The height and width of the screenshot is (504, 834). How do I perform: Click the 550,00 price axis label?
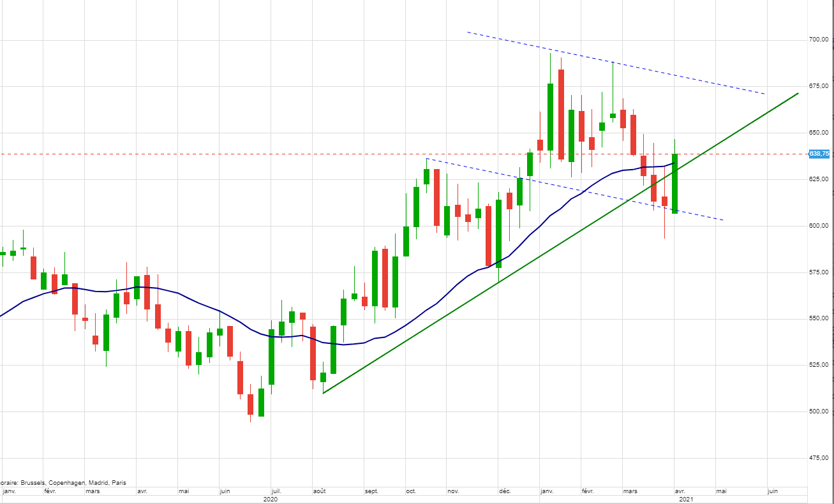click(819, 318)
